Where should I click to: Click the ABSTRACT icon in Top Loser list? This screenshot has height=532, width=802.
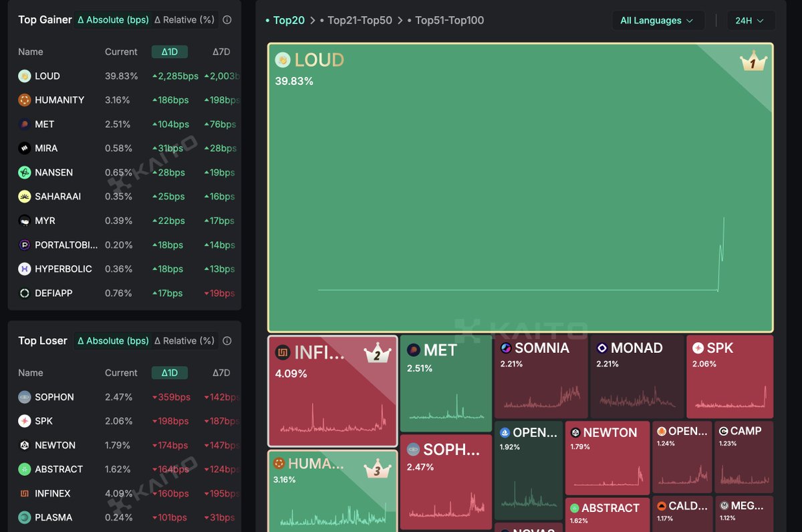point(25,469)
